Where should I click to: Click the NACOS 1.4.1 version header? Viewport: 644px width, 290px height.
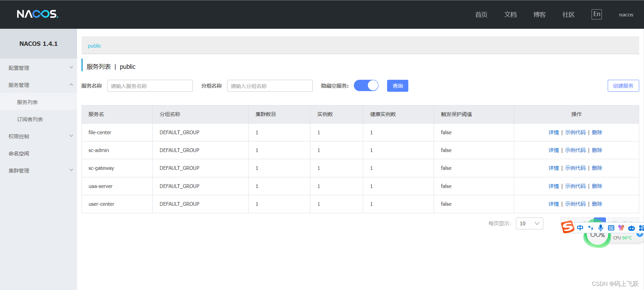click(x=38, y=44)
